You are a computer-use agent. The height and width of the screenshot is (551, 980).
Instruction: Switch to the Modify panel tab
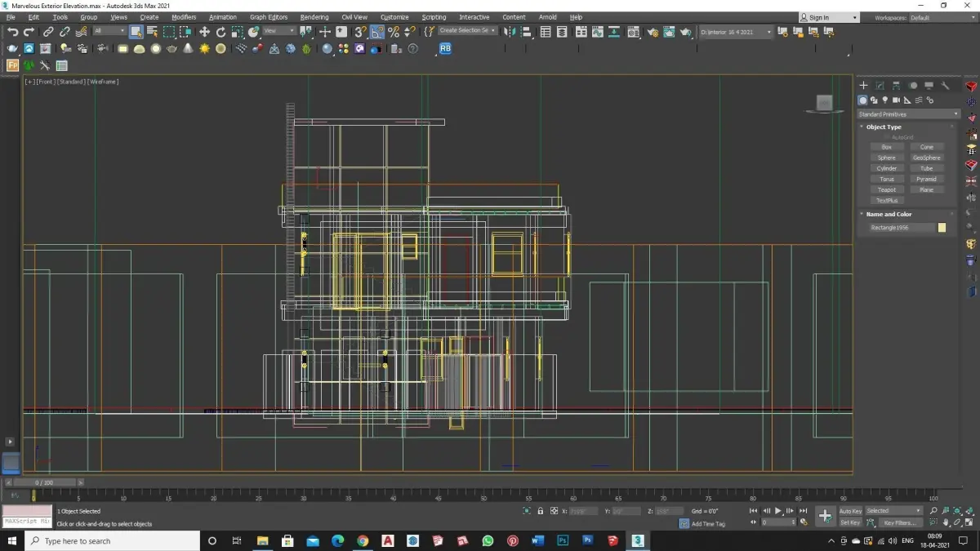(x=880, y=85)
